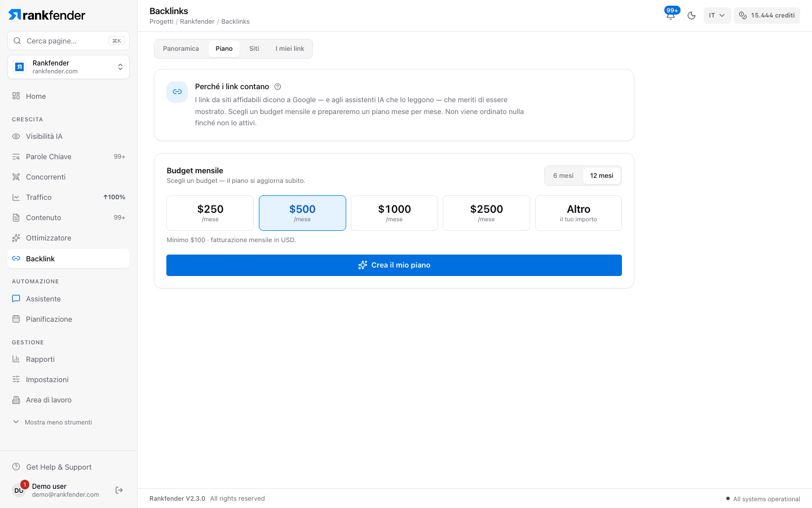Select Altro custom budget amount
Viewport: 812px width, 508px height.
point(579,213)
